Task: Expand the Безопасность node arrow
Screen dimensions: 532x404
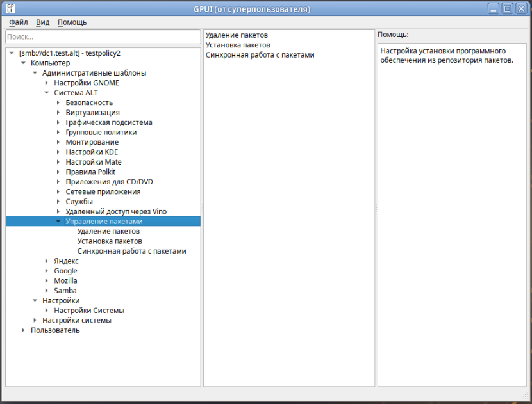Action: pyautogui.click(x=58, y=102)
